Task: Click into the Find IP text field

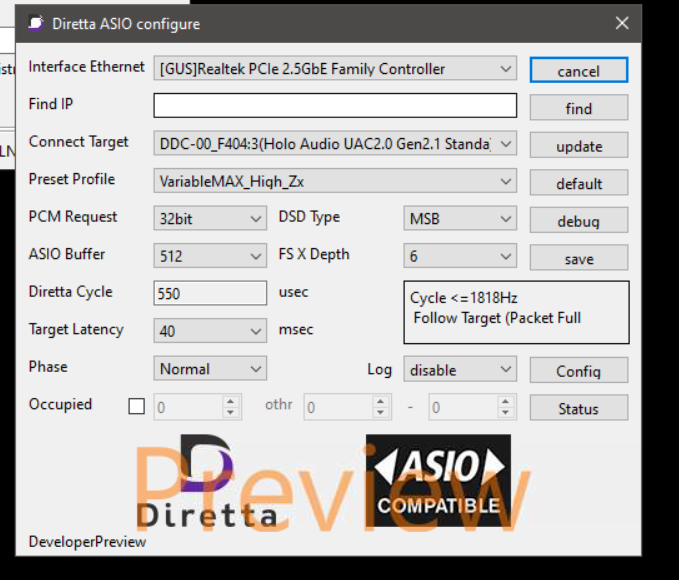Action: tap(335, 106)
